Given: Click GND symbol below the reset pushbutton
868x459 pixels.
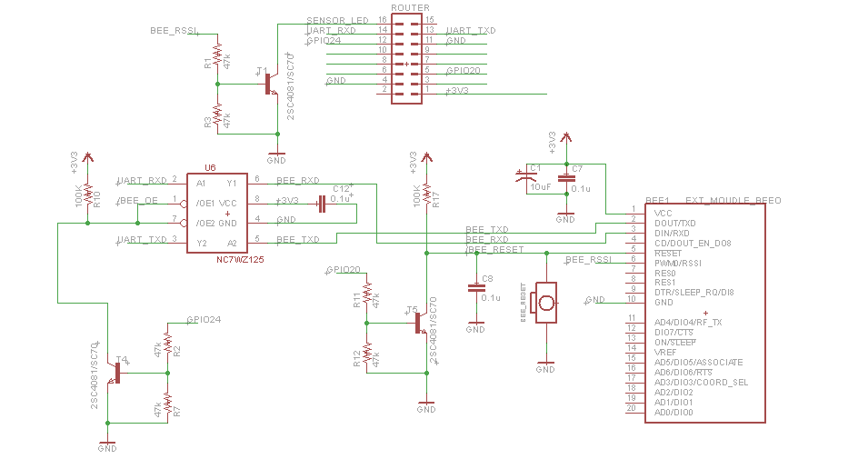Looking at the screenshot, I should tap(545, 366).
